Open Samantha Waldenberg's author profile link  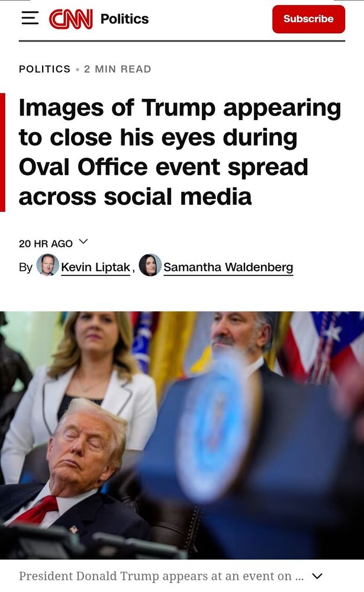click(228, 268)
